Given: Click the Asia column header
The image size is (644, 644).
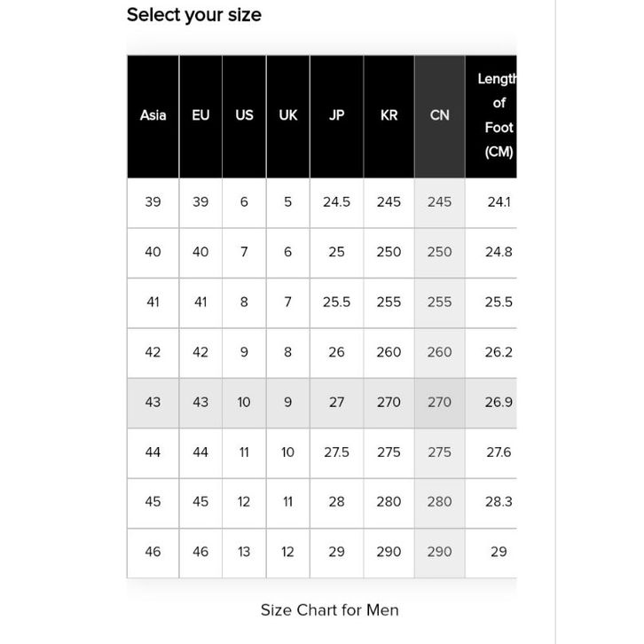Looking at the screenshot, I should pyautogui.click(x=153, y=115).
